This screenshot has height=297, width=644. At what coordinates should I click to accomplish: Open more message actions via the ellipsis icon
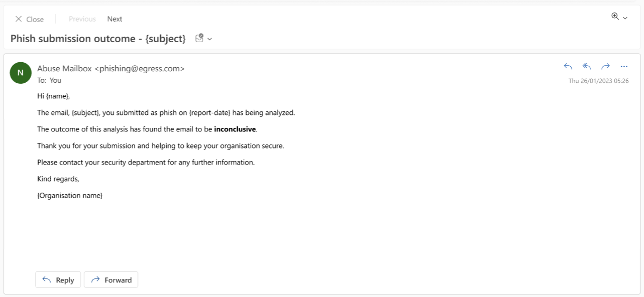point(624,66)
